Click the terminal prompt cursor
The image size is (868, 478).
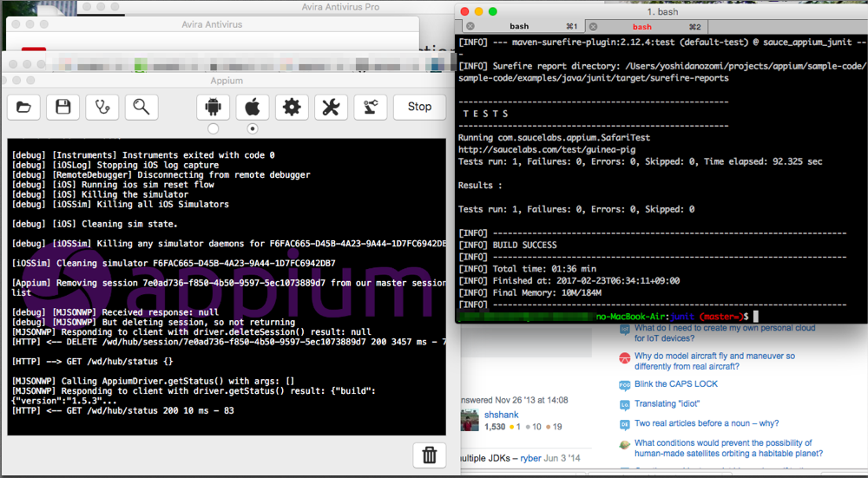click(x=756, y=317)
